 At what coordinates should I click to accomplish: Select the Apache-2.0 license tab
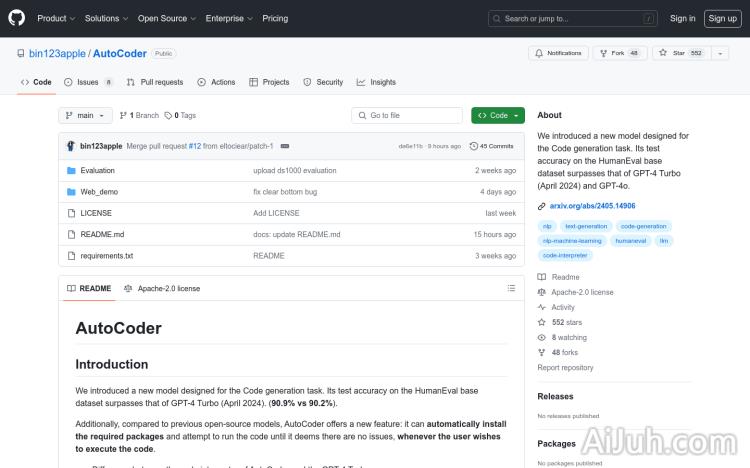click(162, 288)
